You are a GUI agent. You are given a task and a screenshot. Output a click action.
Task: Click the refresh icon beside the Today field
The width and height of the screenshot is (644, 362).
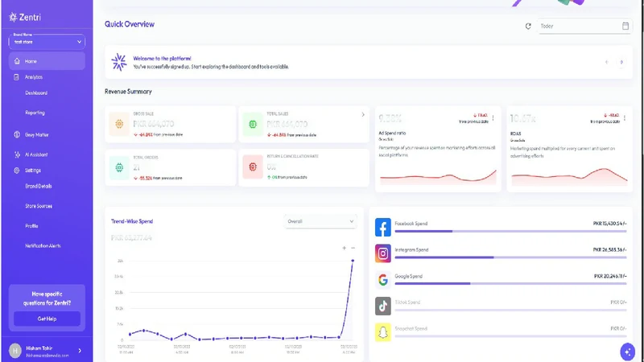(x=528, y=27)
